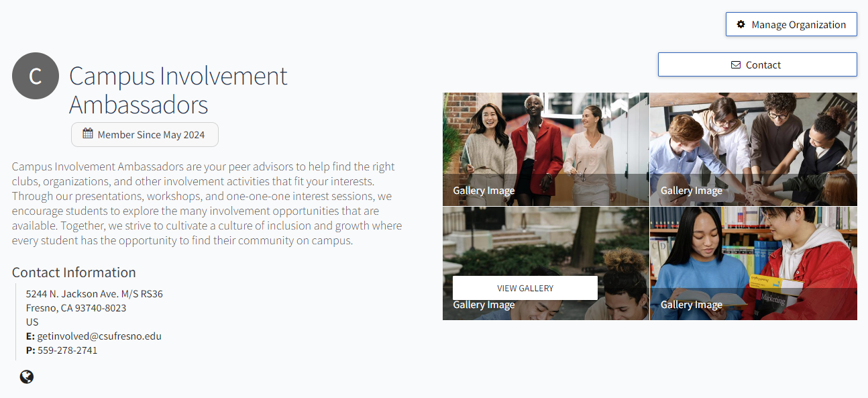The image size is (868, 398).
Task: Click the calendar icon before Member Since
Action: point(88,134)
